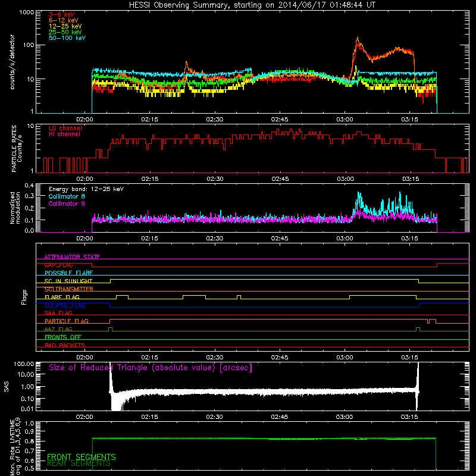Select the Collimator 9 legend label
This screenshot has height=476, width=476.
(67, 203)
